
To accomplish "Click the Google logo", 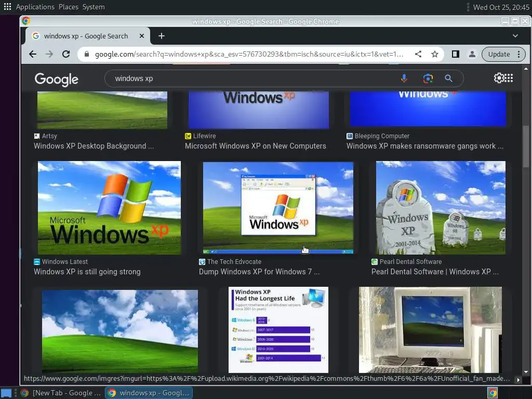I will 56,79.
